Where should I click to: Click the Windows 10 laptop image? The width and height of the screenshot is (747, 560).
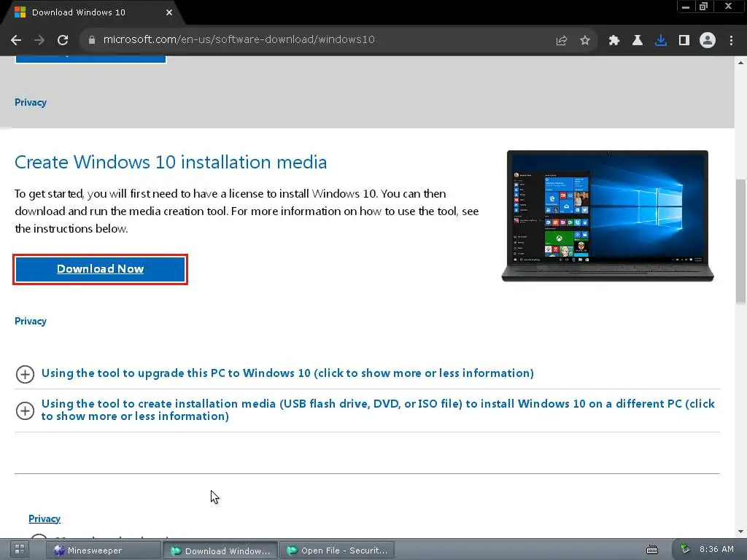click(608, 216)
